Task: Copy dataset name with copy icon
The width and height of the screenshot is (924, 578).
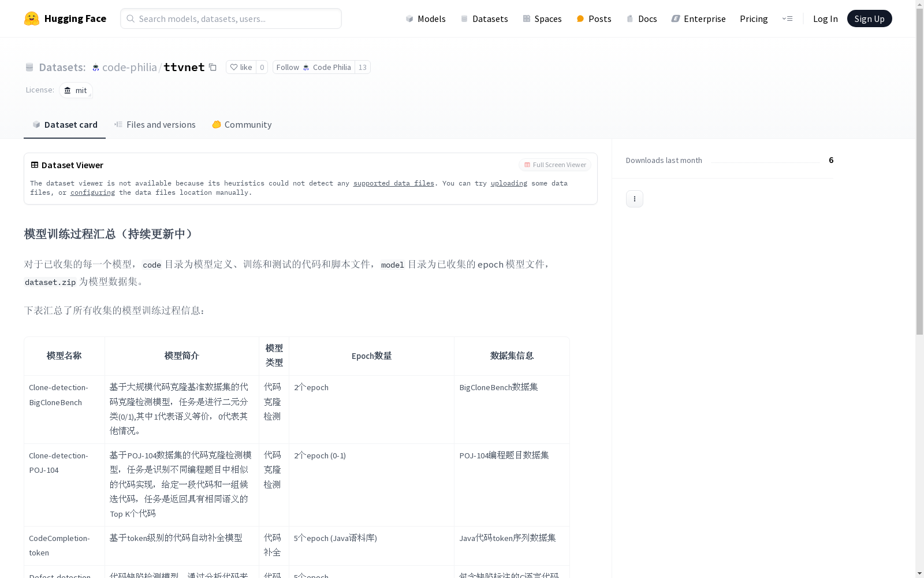Action: [213, 67]
